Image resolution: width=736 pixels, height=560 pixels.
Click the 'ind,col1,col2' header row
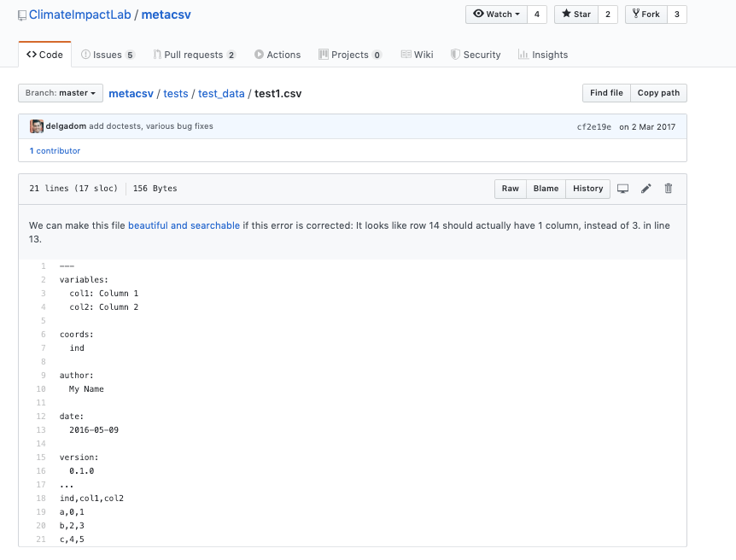(91, 499)
